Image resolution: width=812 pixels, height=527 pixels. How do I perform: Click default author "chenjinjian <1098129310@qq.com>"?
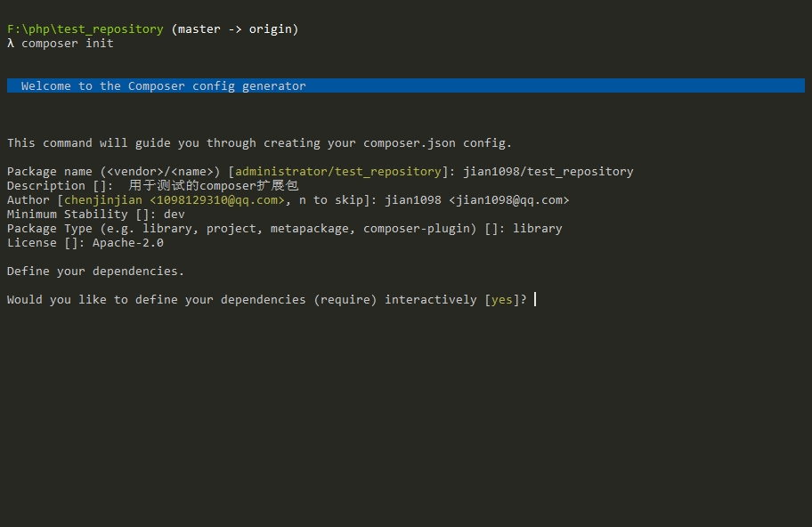pyautogui.click(x=174, y=200)
